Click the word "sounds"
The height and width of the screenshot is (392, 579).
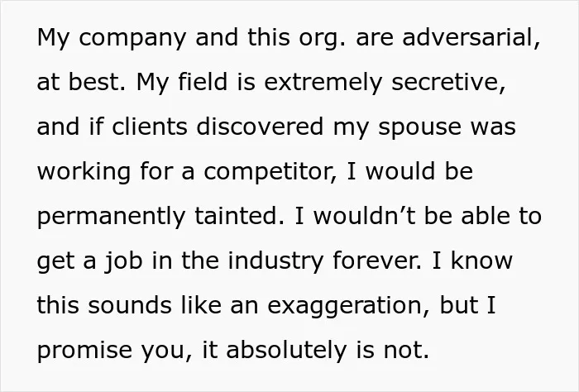click(x=130, y=306)
